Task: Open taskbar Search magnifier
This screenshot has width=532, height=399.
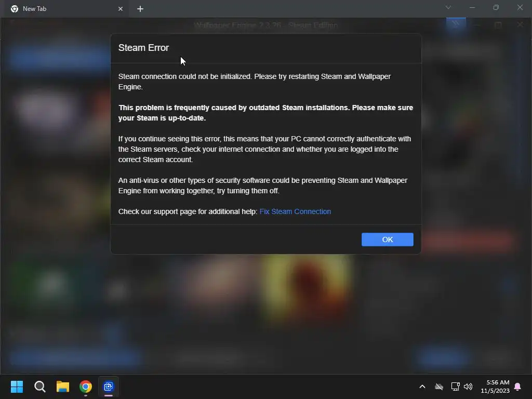Action: coord(39,387)
